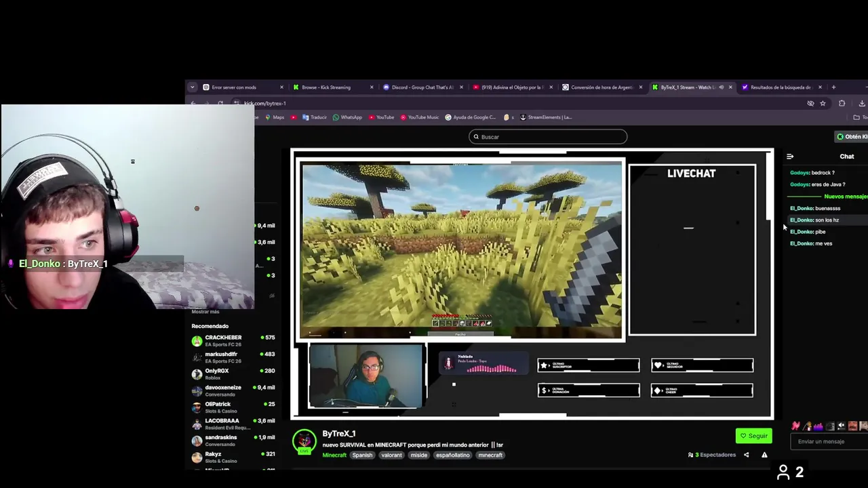Click the "Enviar un mensaje" chat input
Image resolution: width=868 pixels, height=488 pixels.
829,441
